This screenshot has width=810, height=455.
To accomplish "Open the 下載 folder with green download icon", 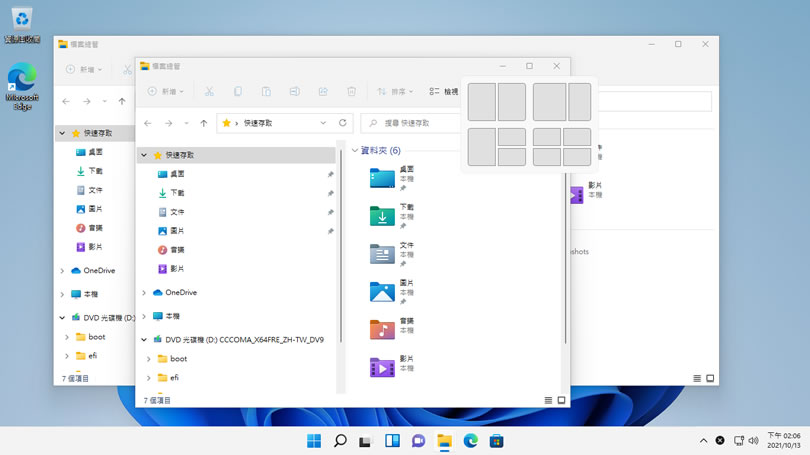I will coord(382,216).
